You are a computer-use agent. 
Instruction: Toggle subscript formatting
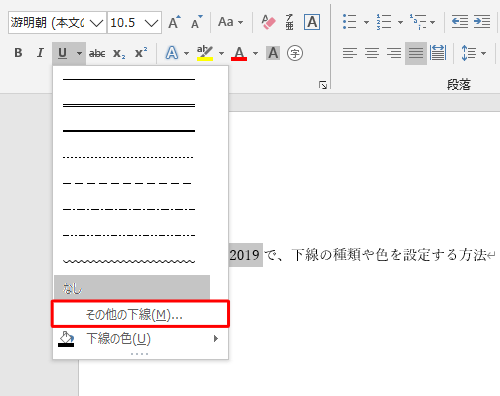pyautogui.click(x=119, y=53)
